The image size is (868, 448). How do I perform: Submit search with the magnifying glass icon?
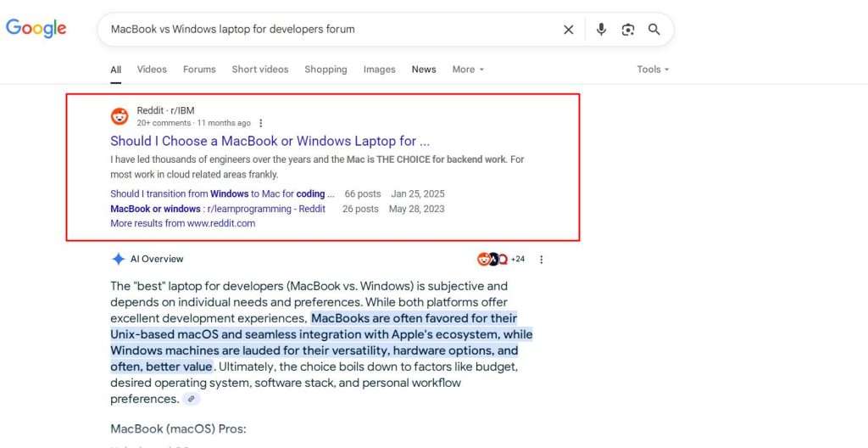654,30
